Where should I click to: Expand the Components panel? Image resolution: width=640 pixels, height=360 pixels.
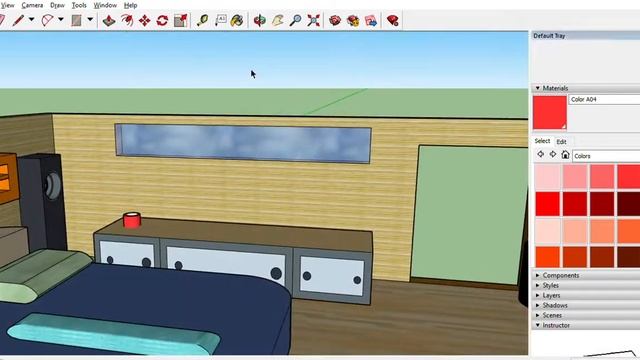[x=538, y=276]
